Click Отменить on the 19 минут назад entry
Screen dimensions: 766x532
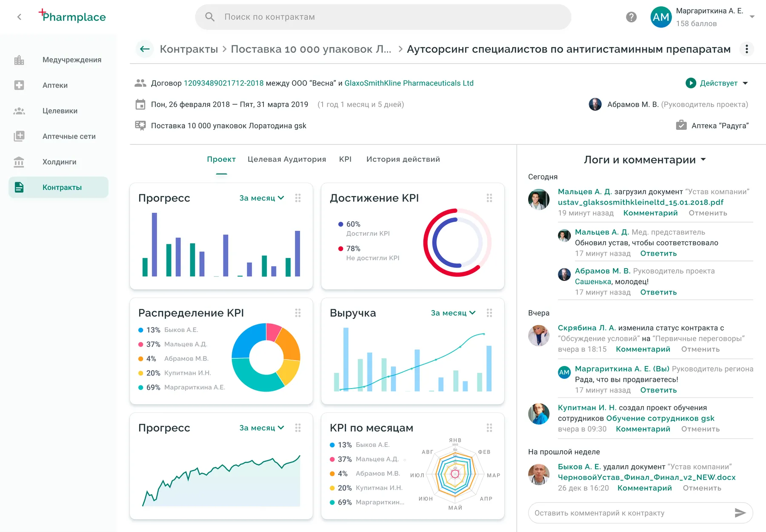click(x=708, y=213)
